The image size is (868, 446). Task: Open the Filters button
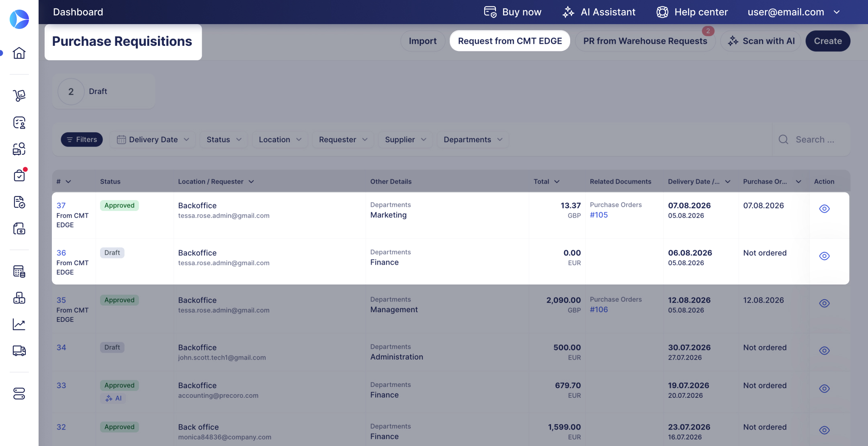coord(82,139)
